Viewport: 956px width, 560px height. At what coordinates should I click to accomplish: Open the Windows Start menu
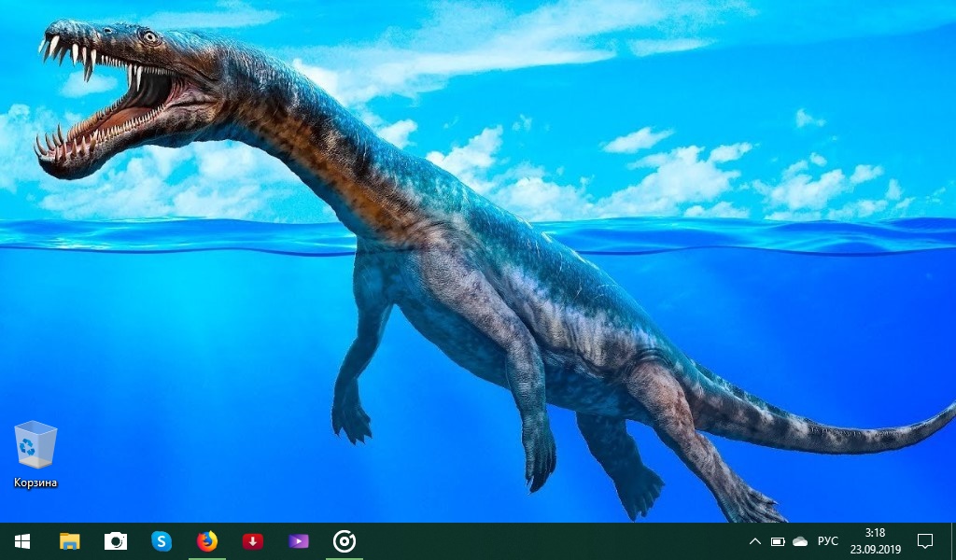[22, 541]
